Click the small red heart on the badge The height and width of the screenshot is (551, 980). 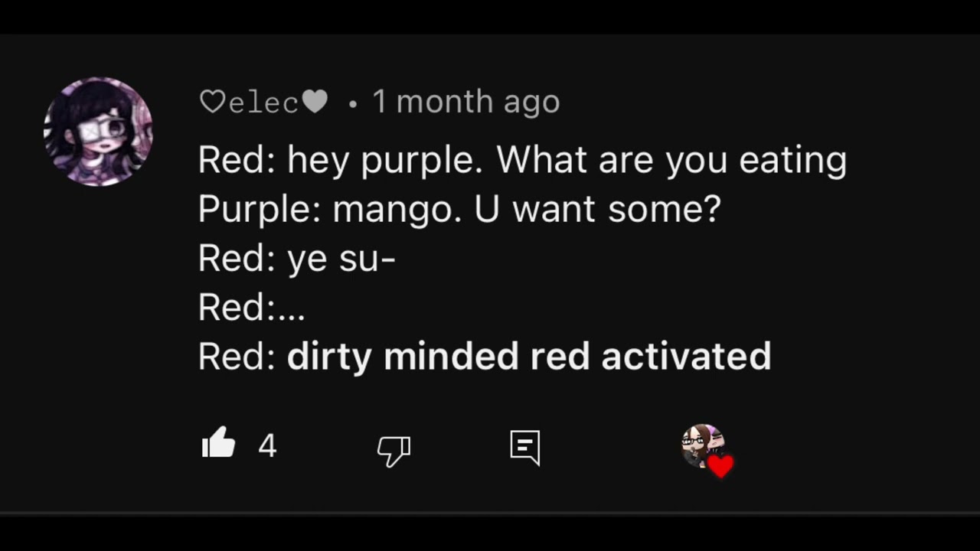point(720,465)
